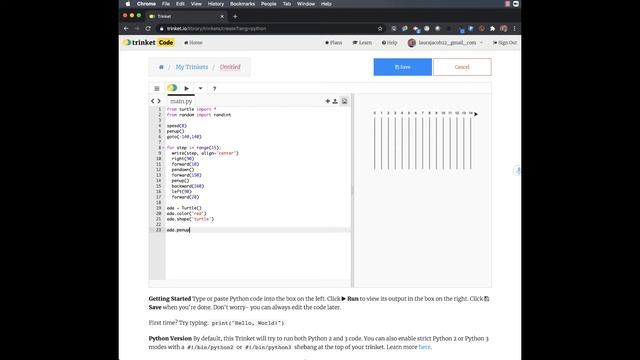Click the blue Save button
Screen dimensions: 640x360
[402, 67]
